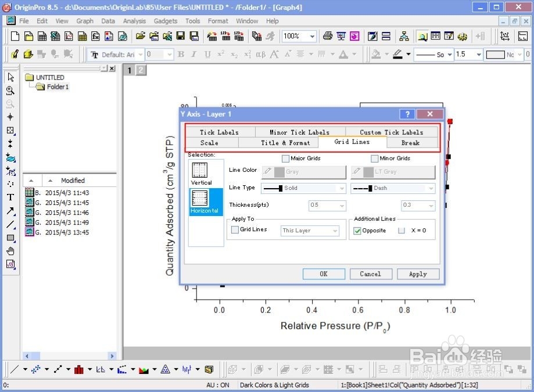The height and width of the screenshot is (392, 534).
Task: Click the Underline formatting icon
Action: 207,55
